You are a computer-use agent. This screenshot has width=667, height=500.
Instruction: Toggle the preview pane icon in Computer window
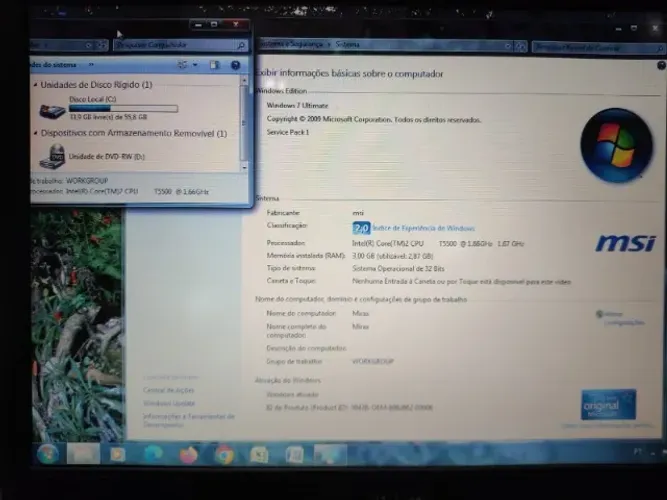214,65
